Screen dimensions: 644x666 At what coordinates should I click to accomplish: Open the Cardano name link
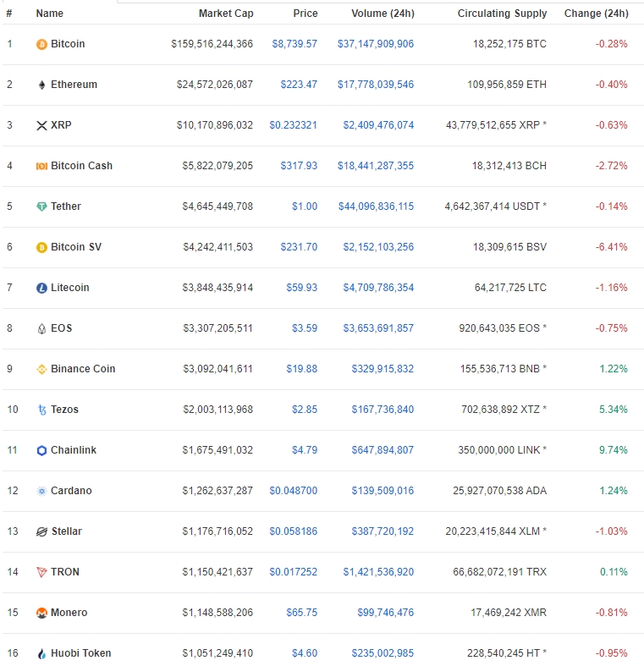pos(71,491)
